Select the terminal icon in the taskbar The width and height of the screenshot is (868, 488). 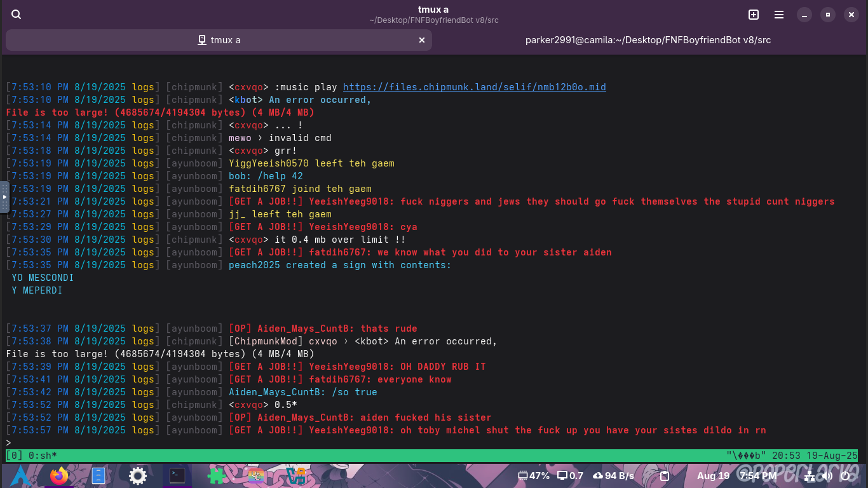pyautogui.click(x=177, y=475)
